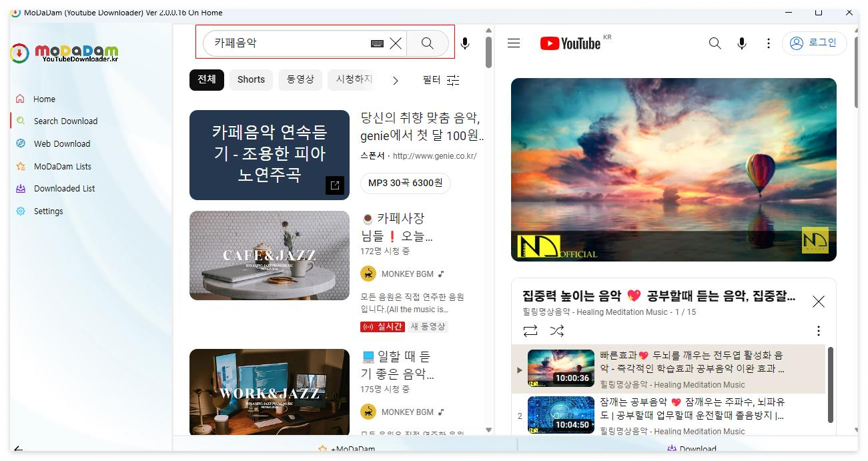Select the 시청하지 filter chip
Viewport: 868px width, 461px height.
point(353,79)
